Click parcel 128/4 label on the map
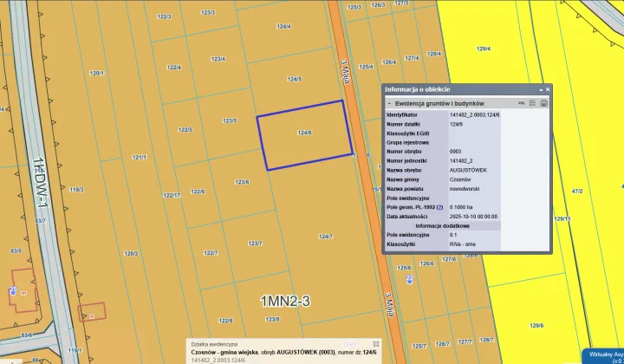The image size is (624, 364). click(x=434, y=54)
